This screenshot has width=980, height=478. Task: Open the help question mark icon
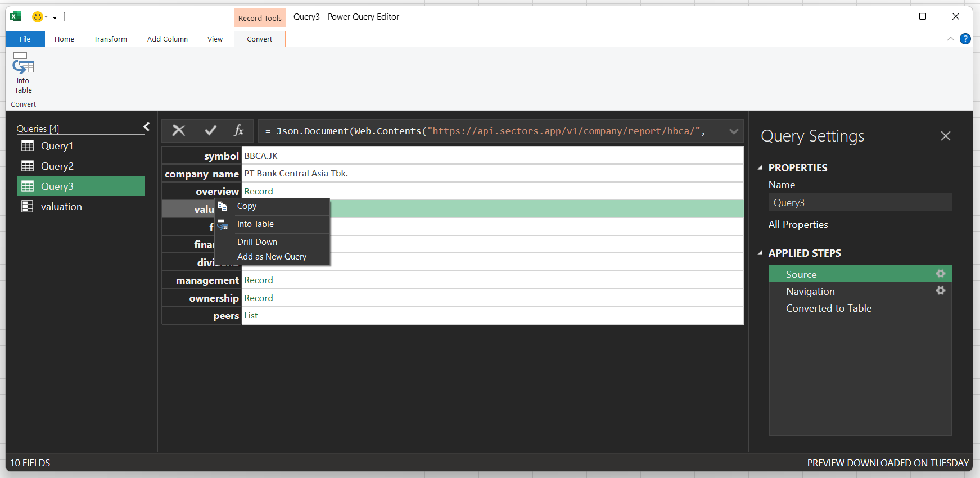point(965,39)
